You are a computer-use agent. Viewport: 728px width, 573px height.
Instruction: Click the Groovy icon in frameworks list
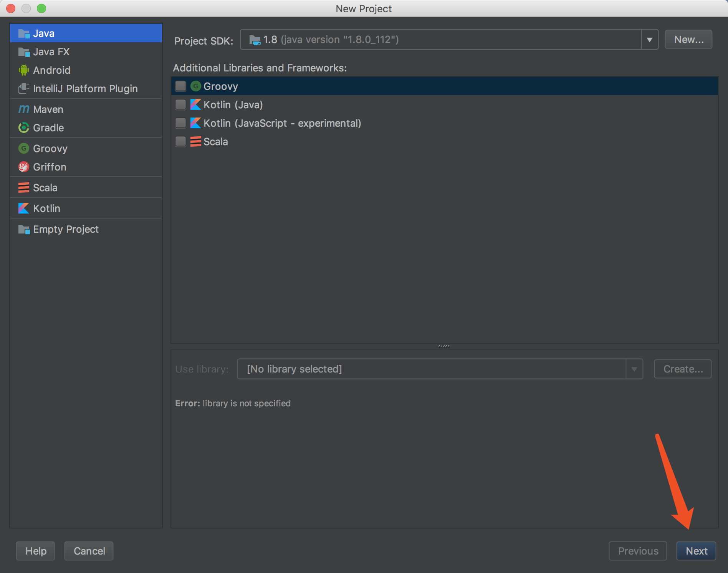click(196, 86)
